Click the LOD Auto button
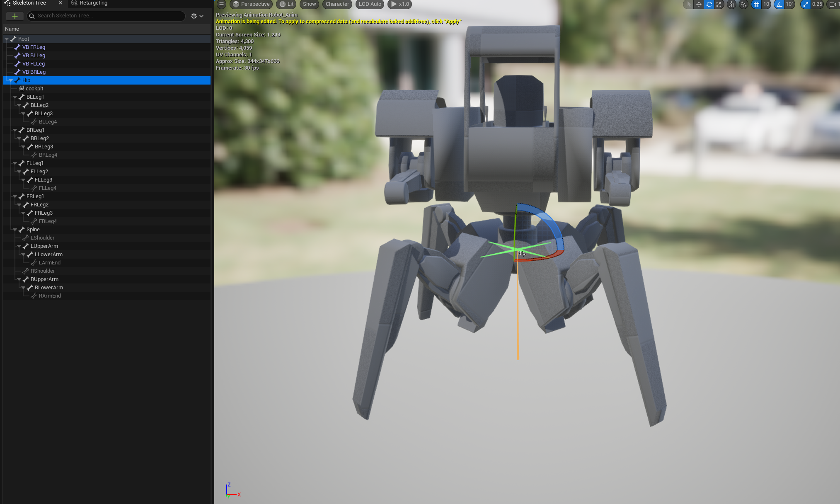This screenshot has height=504, width=840. click(370, 4)
